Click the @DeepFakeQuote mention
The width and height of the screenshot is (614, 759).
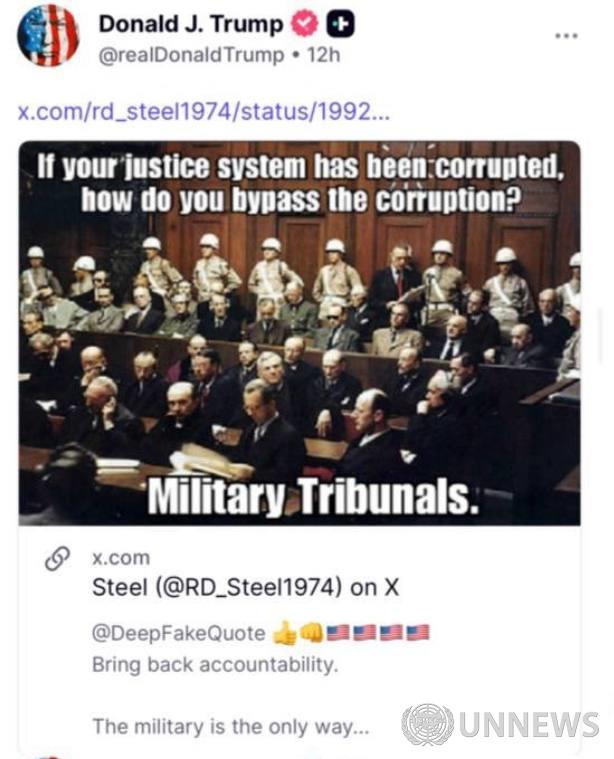click(179, 633)
